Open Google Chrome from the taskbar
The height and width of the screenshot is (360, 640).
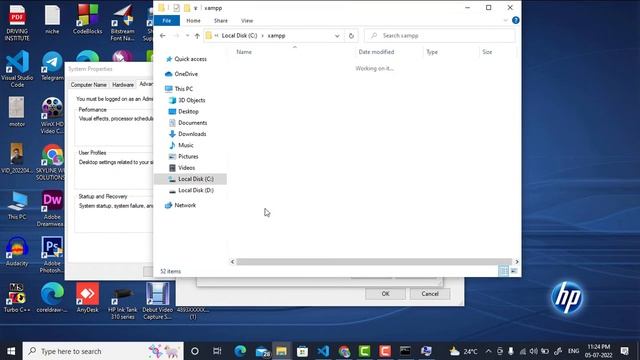pyautogui.click(x=344, y=351)
